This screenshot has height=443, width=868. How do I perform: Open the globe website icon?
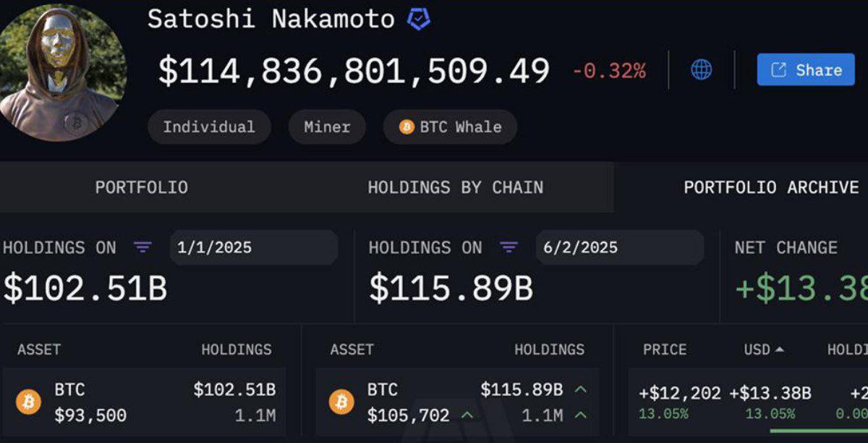pos(701,69)
